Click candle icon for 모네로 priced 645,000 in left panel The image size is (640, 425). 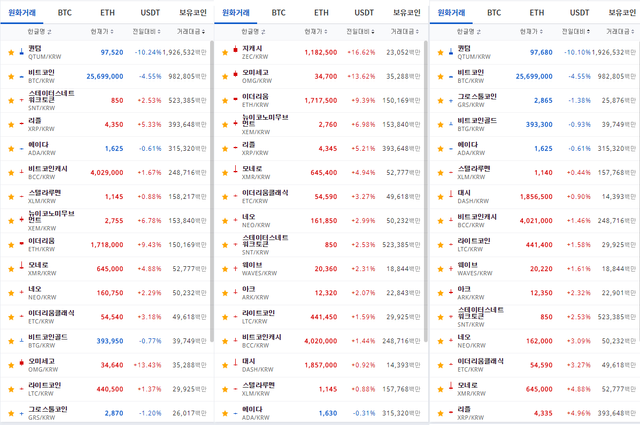pos(22,265)
